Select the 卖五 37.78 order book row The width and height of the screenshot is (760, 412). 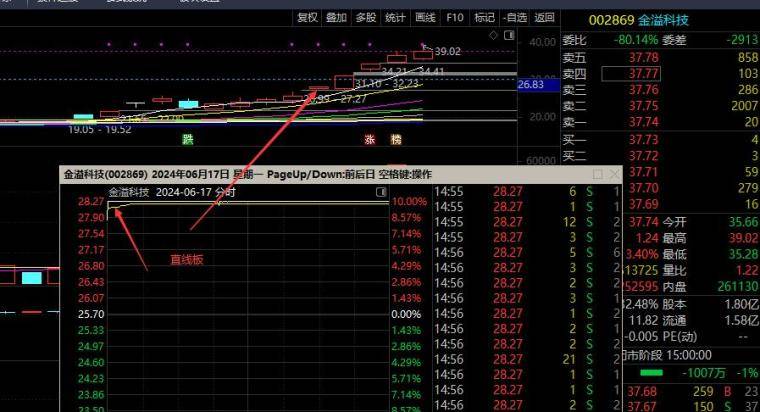click(x=660, y=58)
